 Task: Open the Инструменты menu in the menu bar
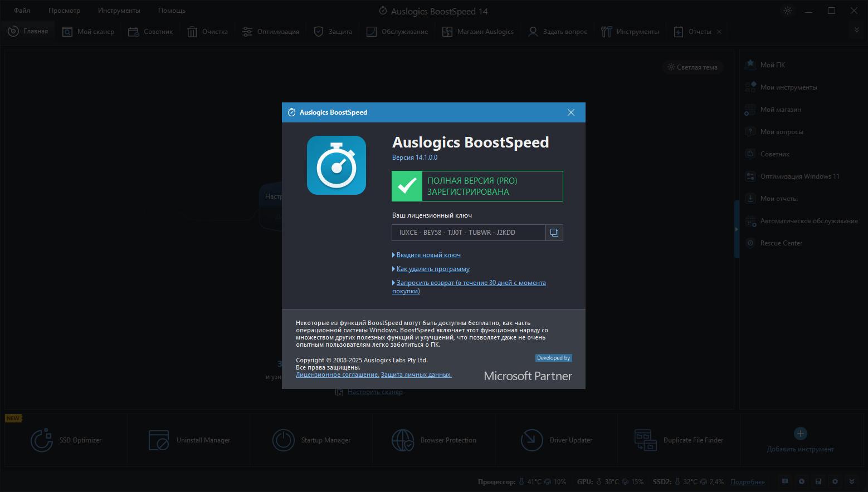tap(119, 11)
